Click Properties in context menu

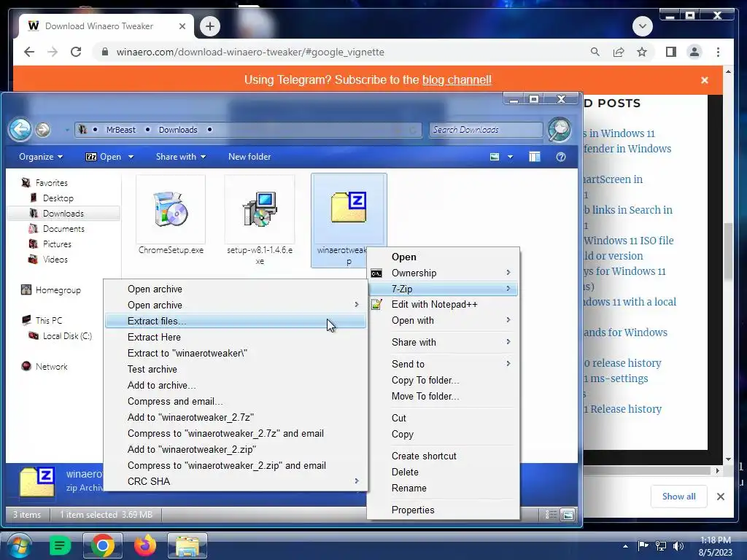[443, 510]
